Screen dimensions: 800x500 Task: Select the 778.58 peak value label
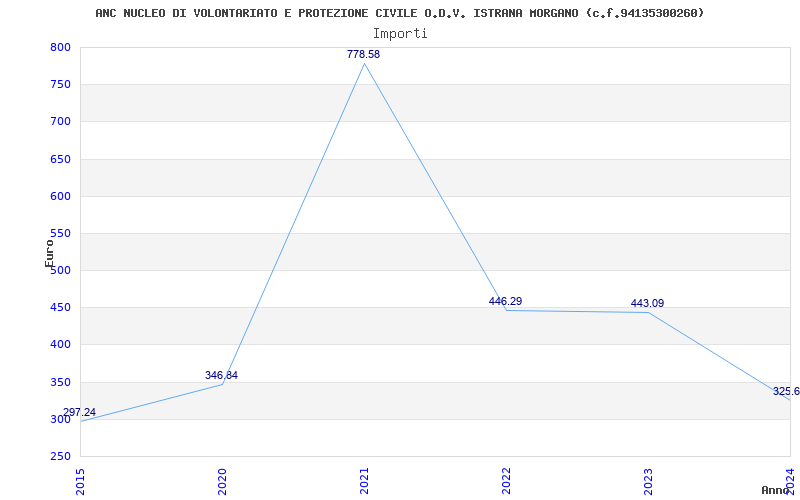tap(363, 55)
